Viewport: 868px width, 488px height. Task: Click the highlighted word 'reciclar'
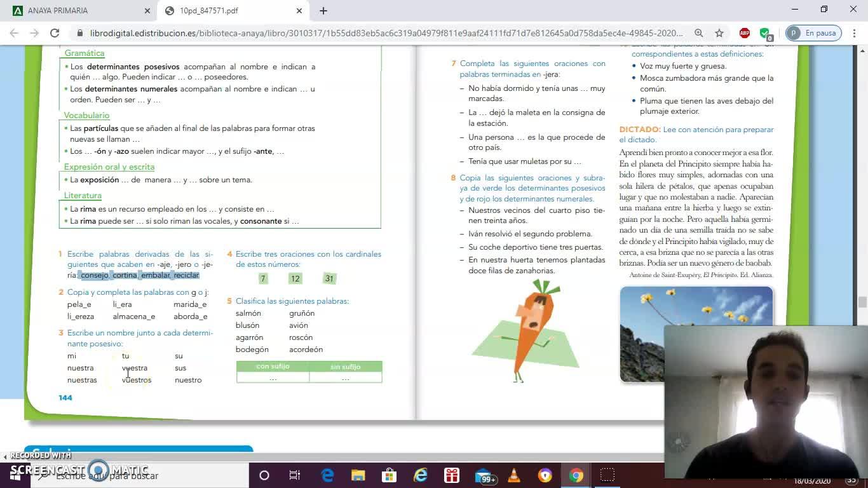point(187,275)
